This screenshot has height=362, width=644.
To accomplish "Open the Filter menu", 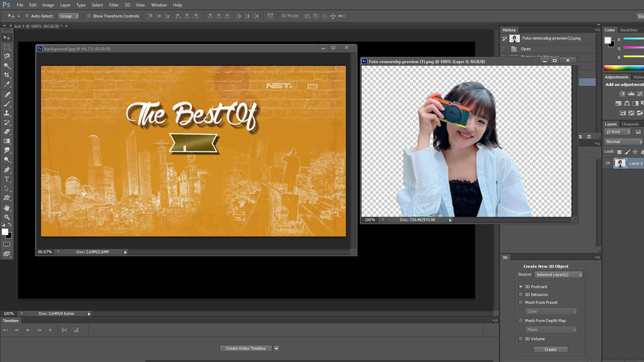I will (114, 5).
